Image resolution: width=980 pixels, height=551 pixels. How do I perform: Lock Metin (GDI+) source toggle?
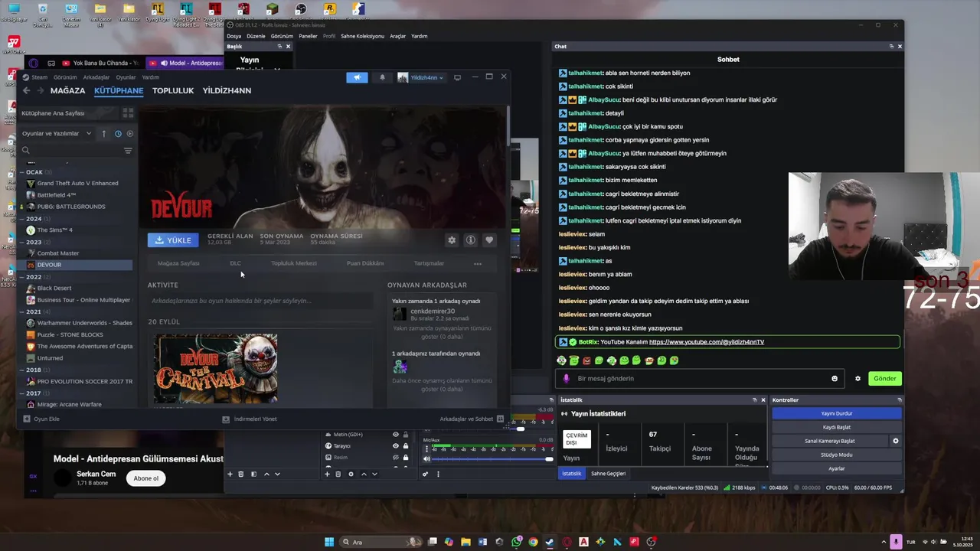pos(405,434)
